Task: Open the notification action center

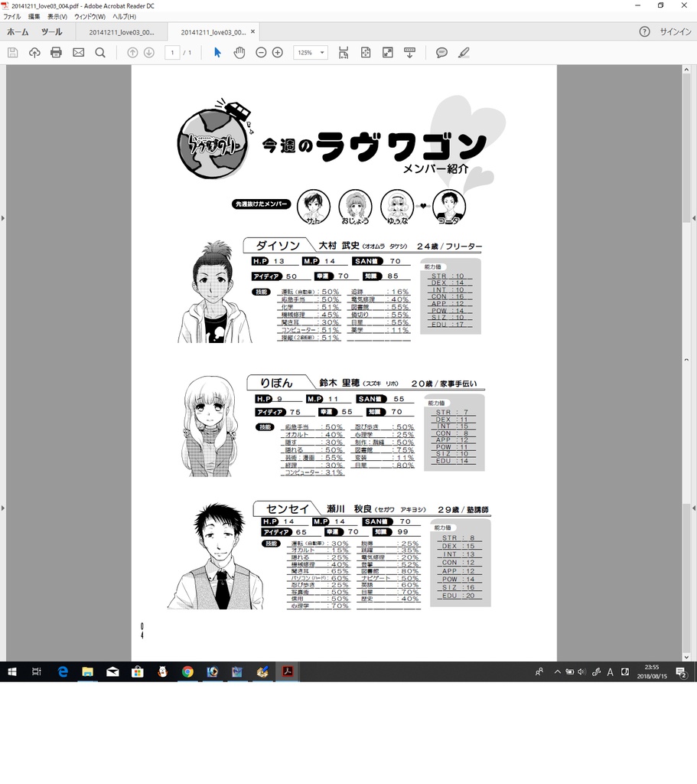Action: coord(681,672)
